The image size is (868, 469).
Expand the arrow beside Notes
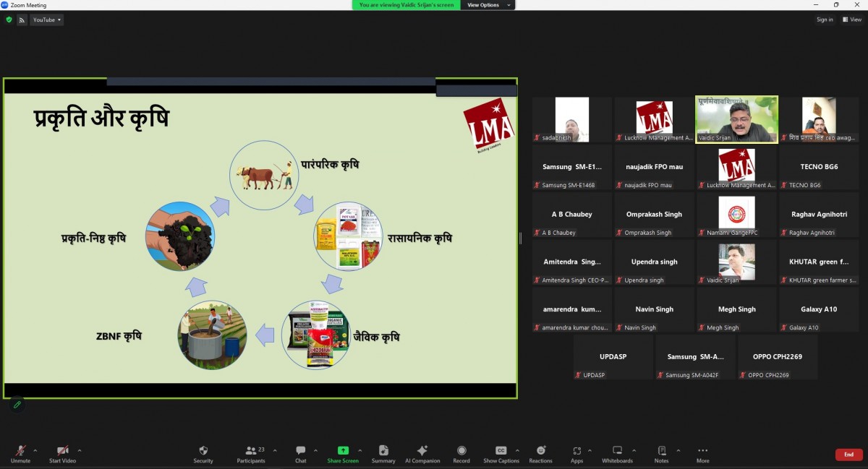pyautogui.click(x=678, y=450)
